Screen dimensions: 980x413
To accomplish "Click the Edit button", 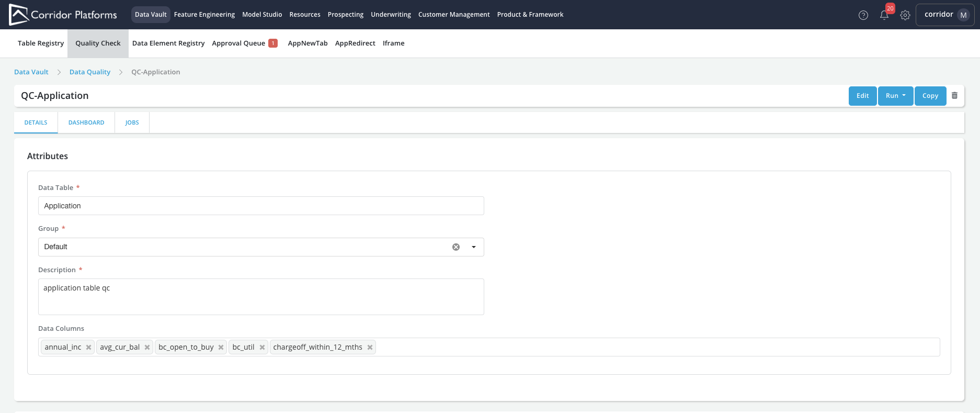I will [862, 96].
